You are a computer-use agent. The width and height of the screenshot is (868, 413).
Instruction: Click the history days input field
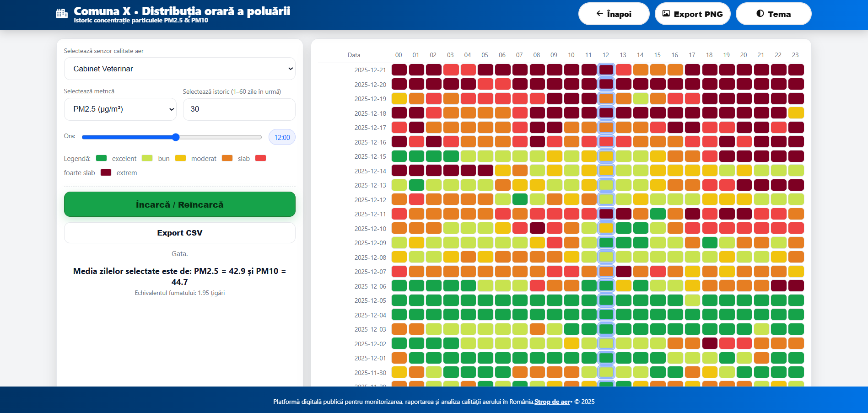(x=239, y=109)
